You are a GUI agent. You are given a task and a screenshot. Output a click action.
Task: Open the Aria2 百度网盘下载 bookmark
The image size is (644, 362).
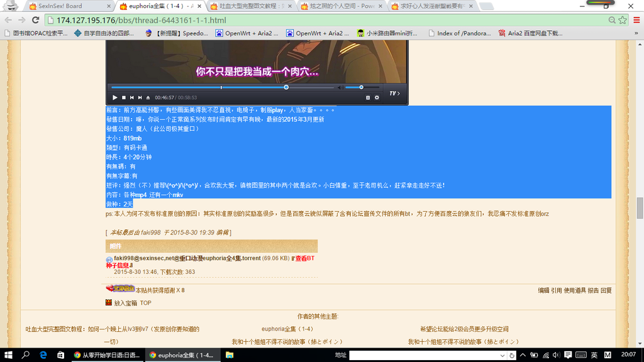[x=530, y=33]
